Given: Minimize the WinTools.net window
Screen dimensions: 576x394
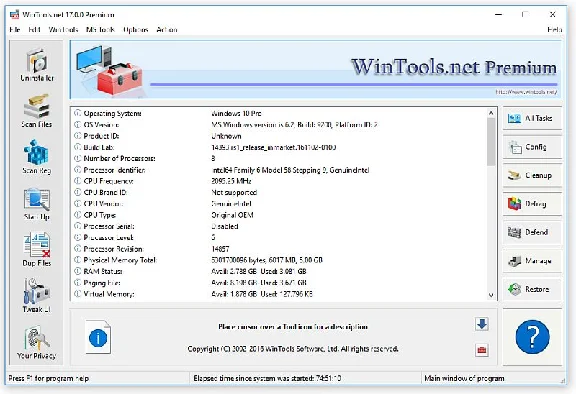Looking at the screenshot, I should click(x=498, y=15).
